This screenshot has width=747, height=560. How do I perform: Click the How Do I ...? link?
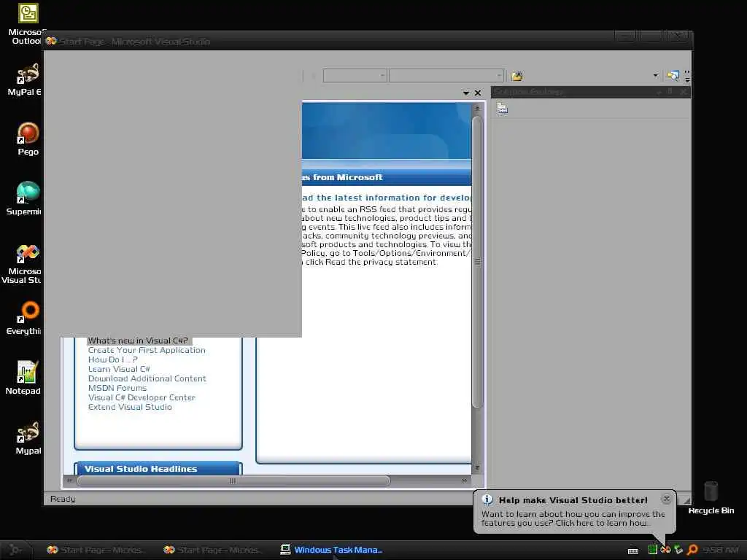pyautogui.click(x=113, y=359)
